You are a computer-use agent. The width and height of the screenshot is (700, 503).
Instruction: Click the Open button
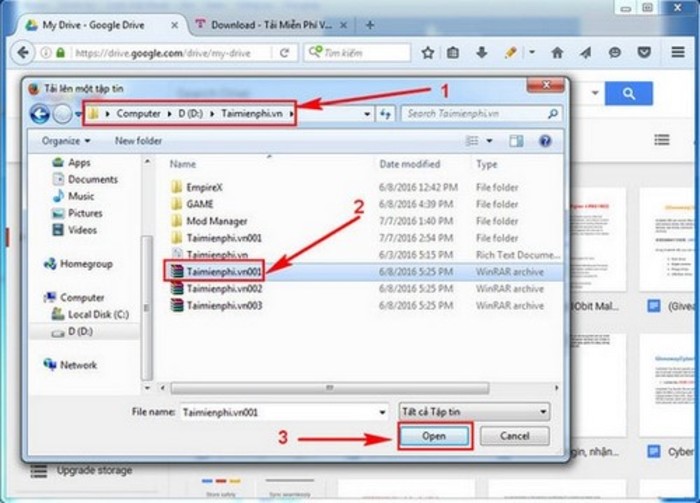click(x=434, y=436)
